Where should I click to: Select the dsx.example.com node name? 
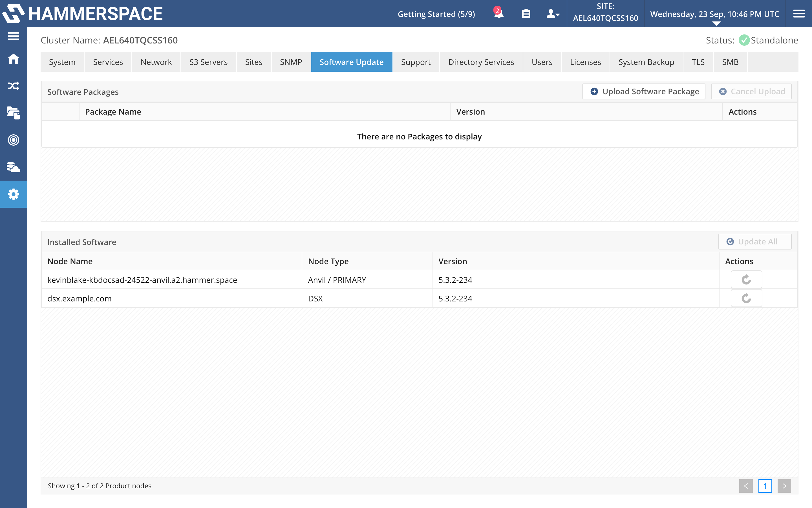[80, 298]
